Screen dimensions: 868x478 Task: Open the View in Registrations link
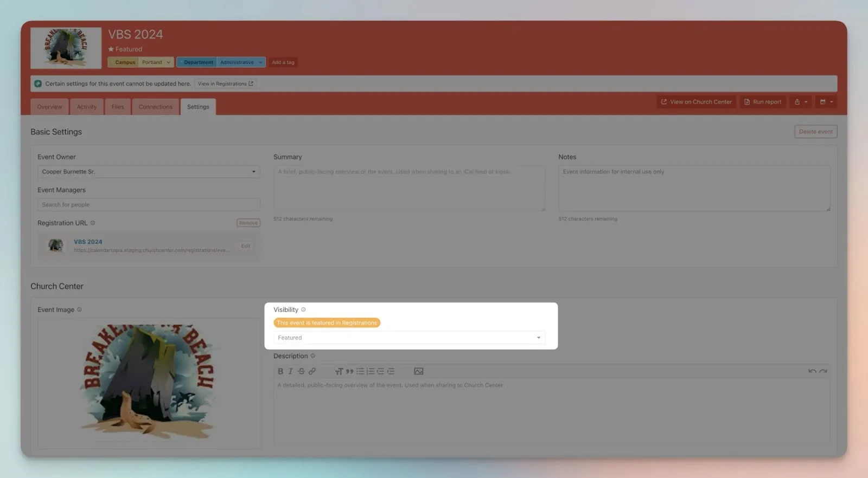[225, 84]
